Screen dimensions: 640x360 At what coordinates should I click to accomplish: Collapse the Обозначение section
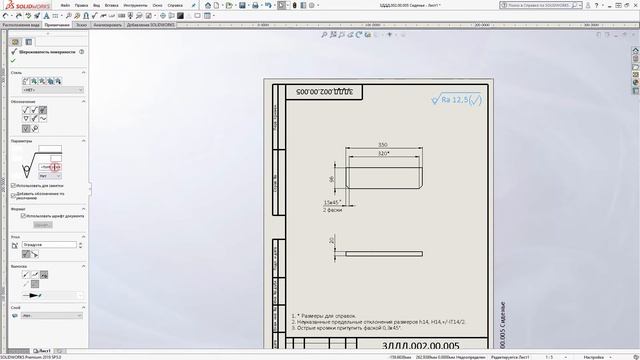tap(84, 101)
